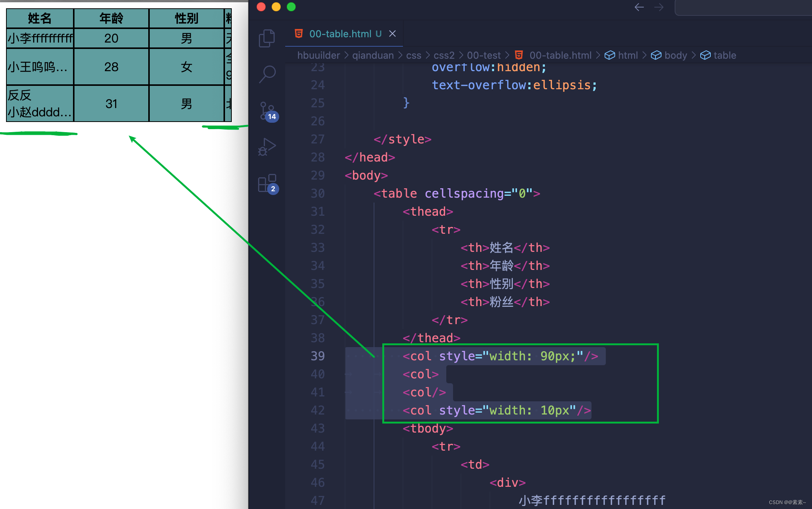
Task: Click the </head> closing tag line
Action: click(370, 157)
